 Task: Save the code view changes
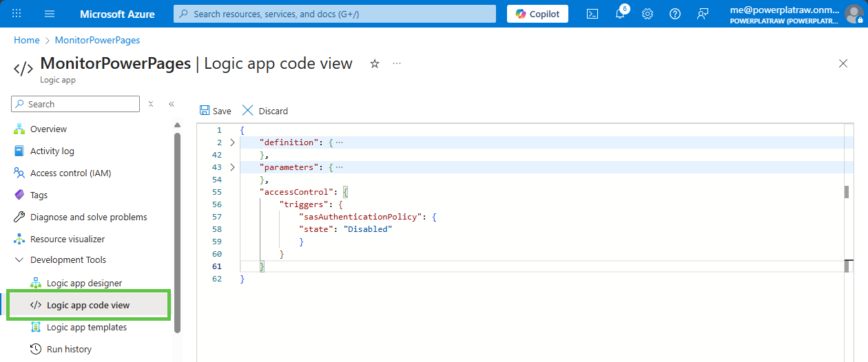point(215,111)
